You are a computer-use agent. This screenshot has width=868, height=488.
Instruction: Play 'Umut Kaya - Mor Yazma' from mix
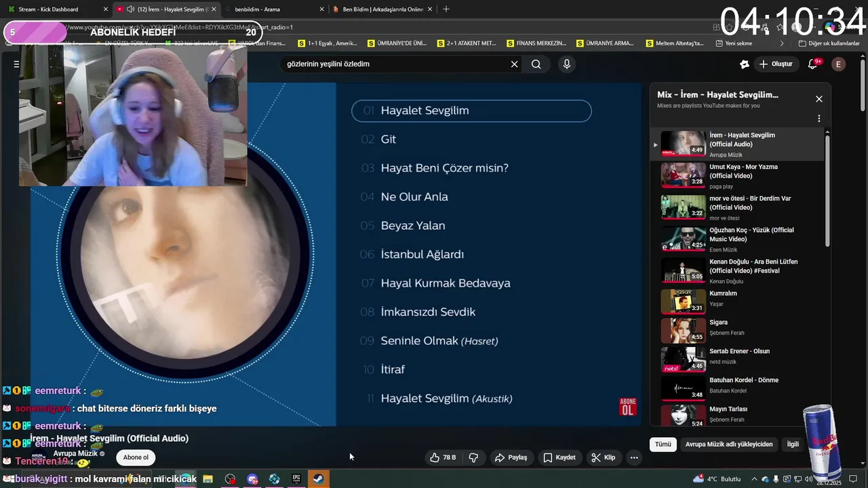coord(738,176)
